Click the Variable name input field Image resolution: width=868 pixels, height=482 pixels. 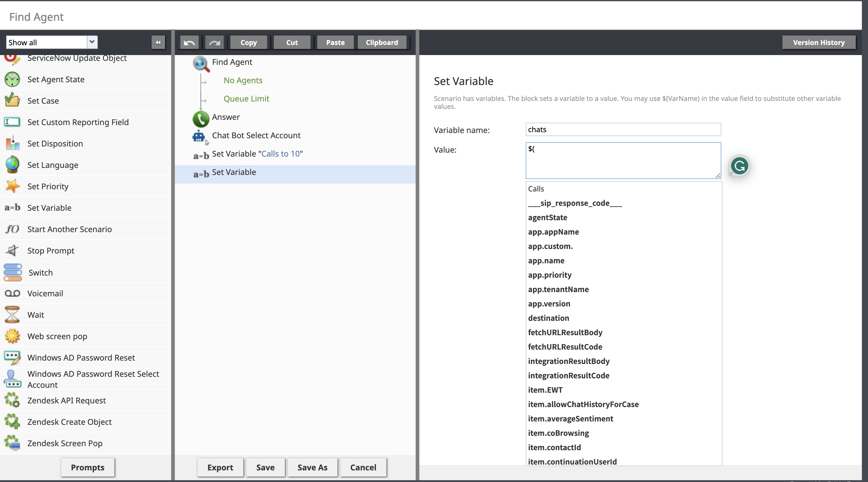[623, 130]
